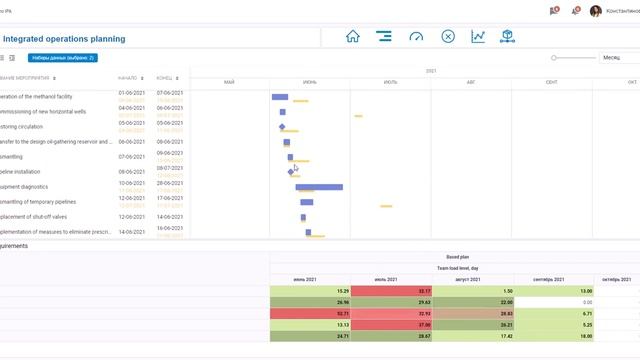The height and width of the screenshot is (360, 640).
Task: Open the flag notifications icon
Action: 554,11
